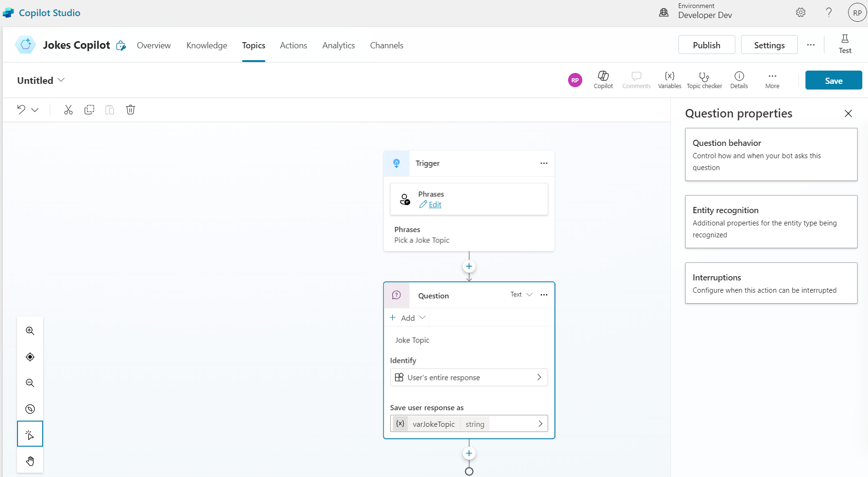The height and width of the screenshot is (477, 868).
Task: Open the question type Text dropdown
Action: click(521, 295)
